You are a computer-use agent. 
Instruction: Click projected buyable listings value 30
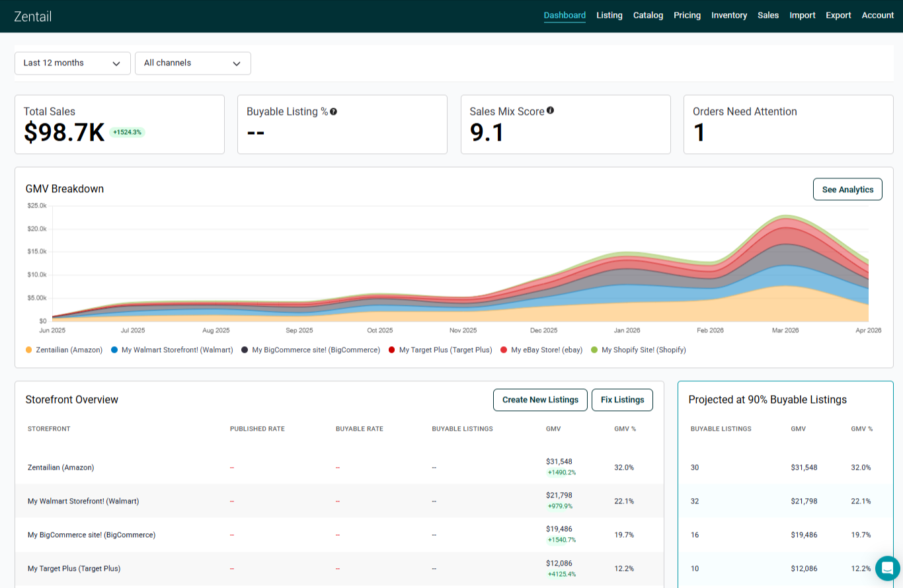[695, 468]
